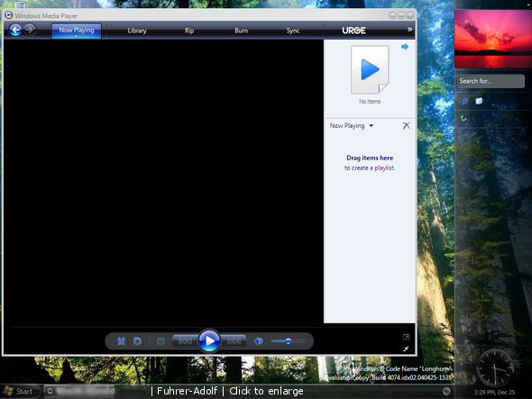Click the Media Player taskbar button
This screenshot has width=532, height=399.
pyautogui.click(x=79, y=391)
